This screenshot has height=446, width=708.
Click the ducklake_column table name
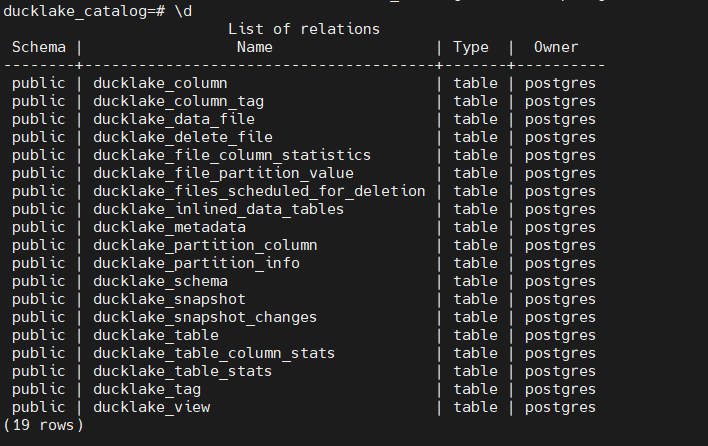click(x=160, y=83)
